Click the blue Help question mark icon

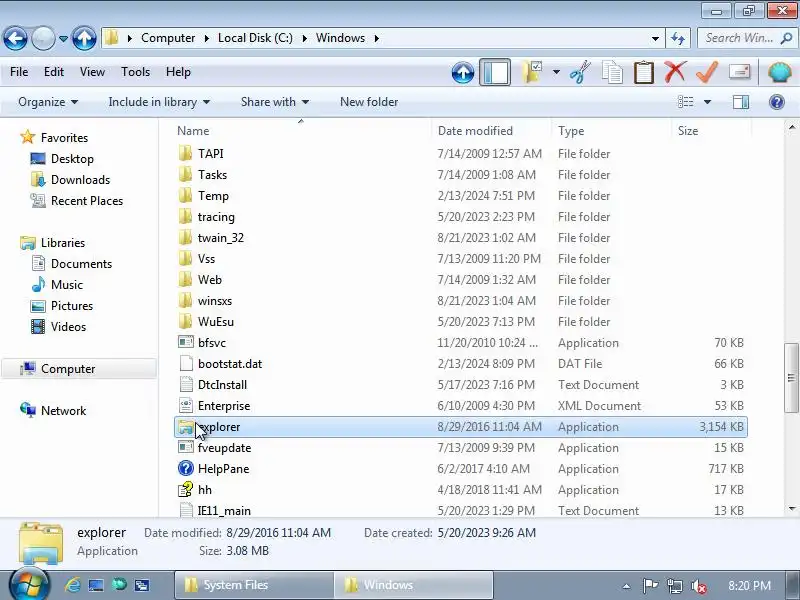tap(777, 102)
